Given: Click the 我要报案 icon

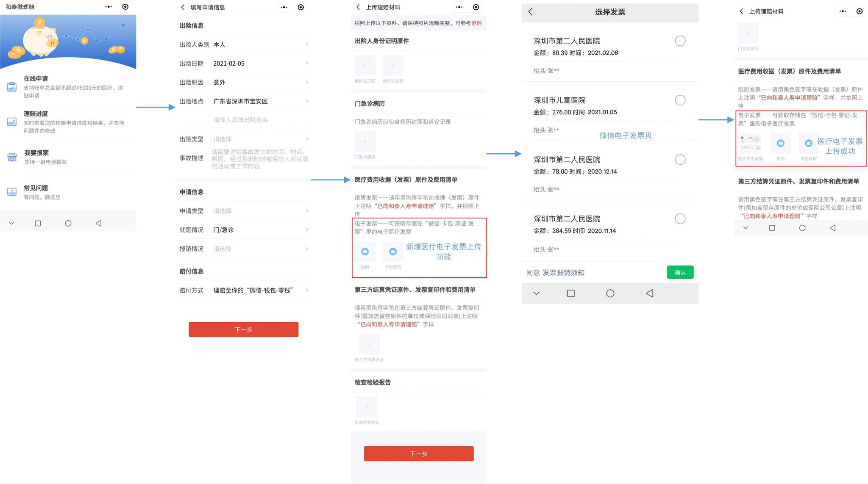Looking at the screenshot, I should (x=13, y=156).
